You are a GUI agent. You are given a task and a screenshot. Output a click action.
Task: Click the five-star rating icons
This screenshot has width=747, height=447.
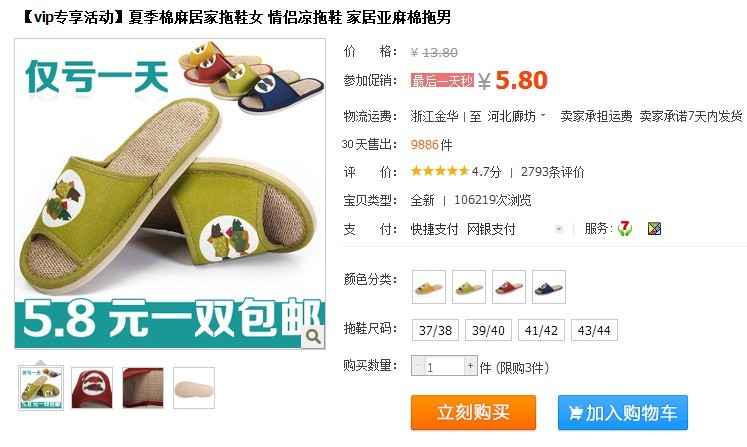[x=440, y=172]
